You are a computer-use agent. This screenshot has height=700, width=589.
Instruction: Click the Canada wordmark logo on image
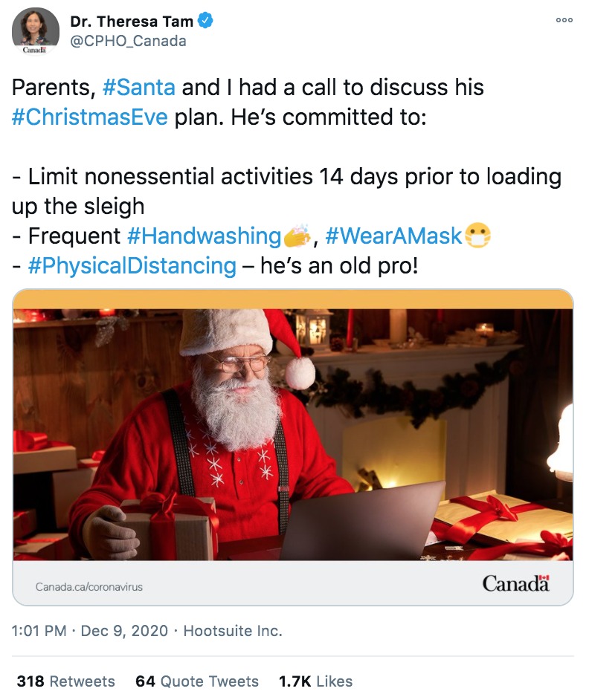(x=515, y=583)
